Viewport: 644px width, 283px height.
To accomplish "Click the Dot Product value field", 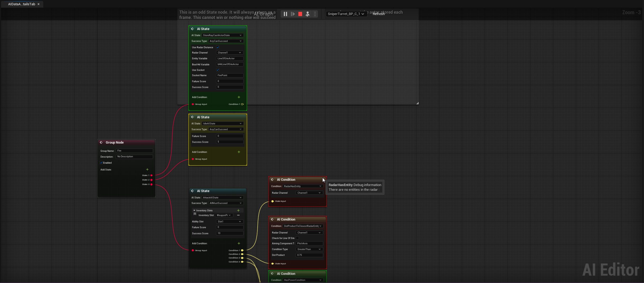I will click(x=309, y=255).
